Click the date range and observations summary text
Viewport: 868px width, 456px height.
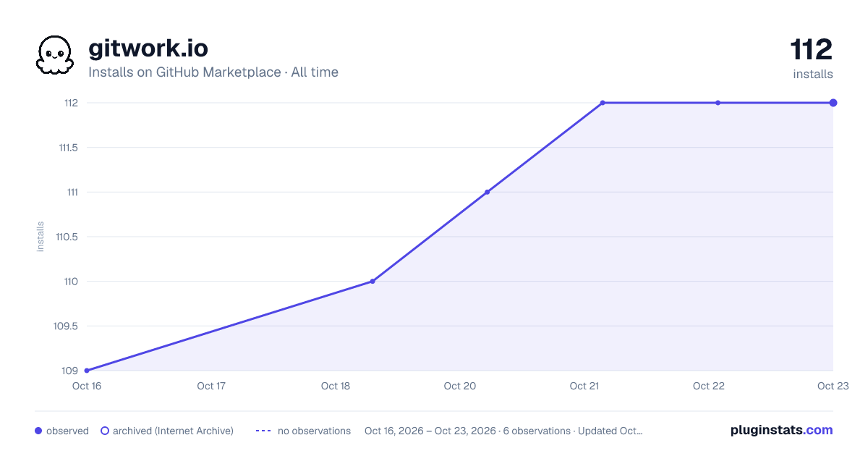click(503, 431)
